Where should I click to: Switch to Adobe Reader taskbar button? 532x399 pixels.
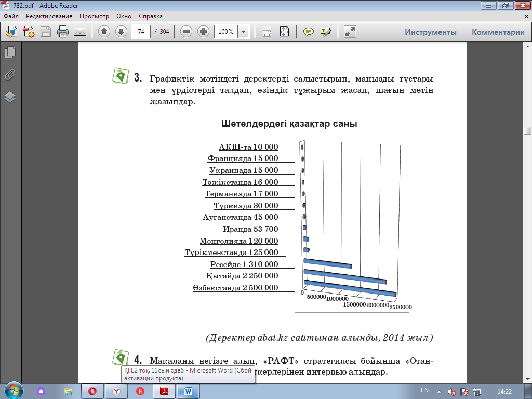164,391
